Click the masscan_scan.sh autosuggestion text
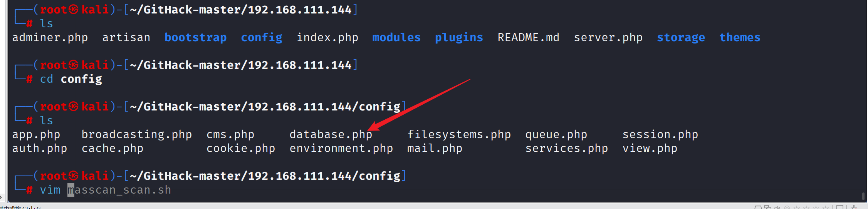868x209 pixels. tap(119, 190)
